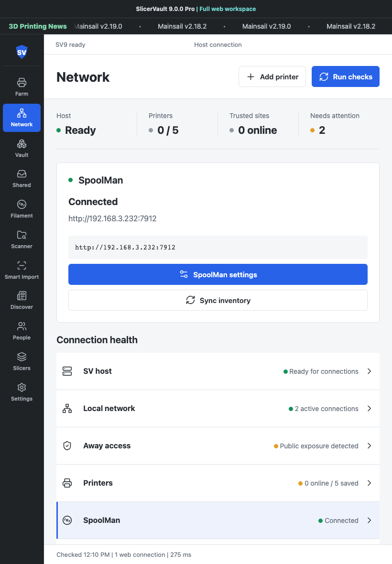The width and height of the screenshot is (392, 564).
Task: Click the Full web workspace link
Action: tap(228, 9)
